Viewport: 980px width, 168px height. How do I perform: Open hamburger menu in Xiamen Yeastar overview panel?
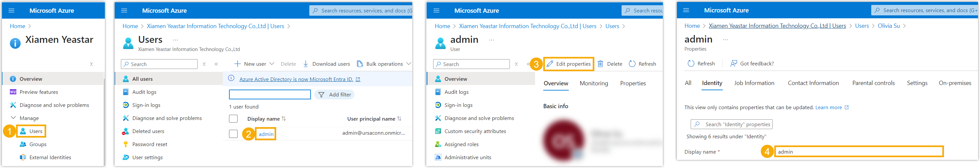(11, 10)
